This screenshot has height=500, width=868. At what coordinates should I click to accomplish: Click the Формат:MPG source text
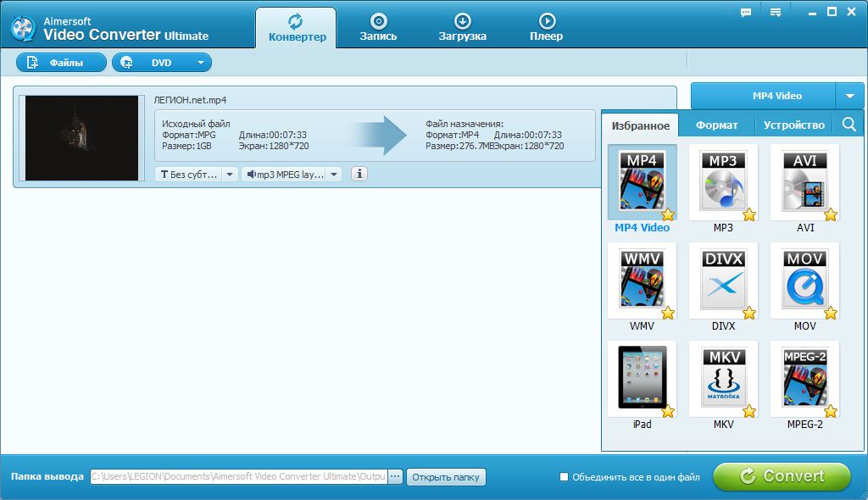tap(189, 135)
